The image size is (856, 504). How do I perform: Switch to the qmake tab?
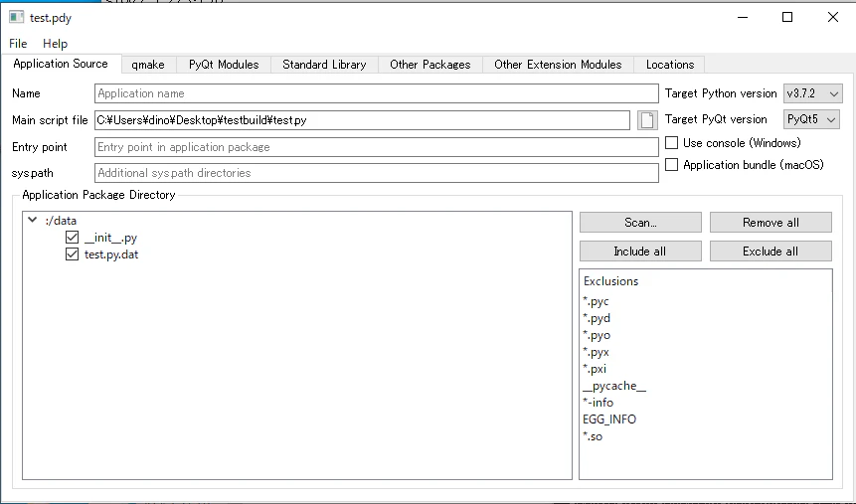(x=148, y=65)
